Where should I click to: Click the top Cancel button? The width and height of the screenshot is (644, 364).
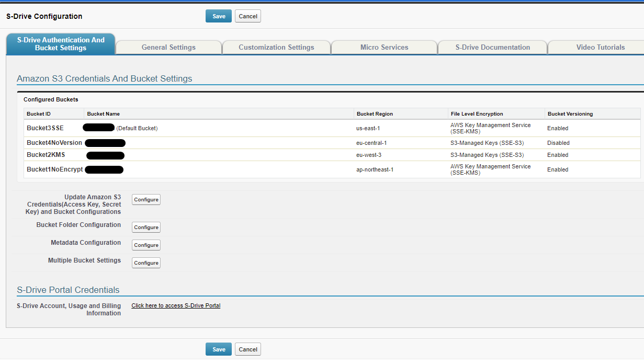247,16
